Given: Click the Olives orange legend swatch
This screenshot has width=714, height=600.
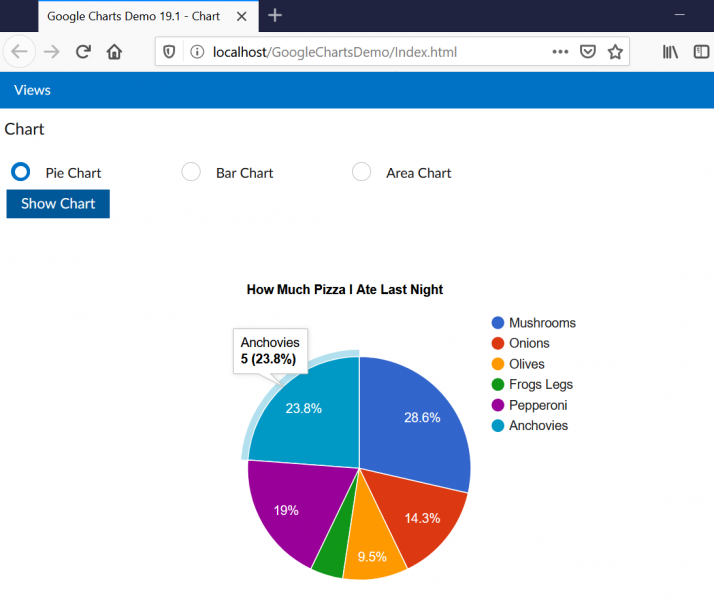Looking at the screenshot, I should [x=498, y=364].
